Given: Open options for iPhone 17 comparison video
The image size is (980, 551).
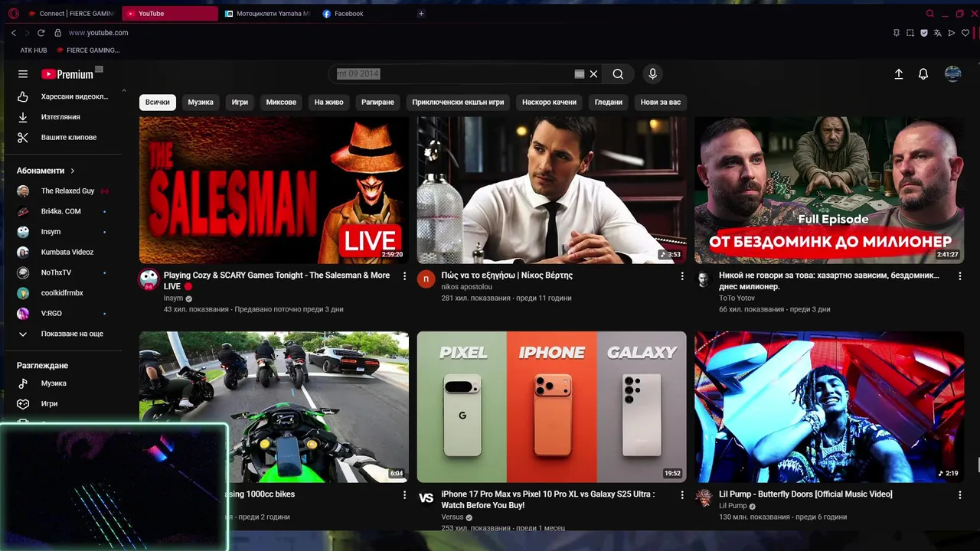Looking at the screenshot, I should [x=682, y=495].
